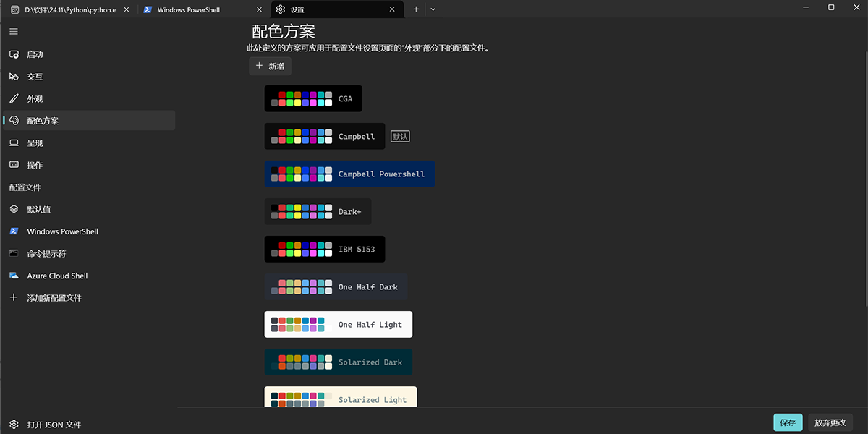This screenshot has width=868, height=434.
Task: Click 放弃更改 to discard changes
Action: [830, 422]
